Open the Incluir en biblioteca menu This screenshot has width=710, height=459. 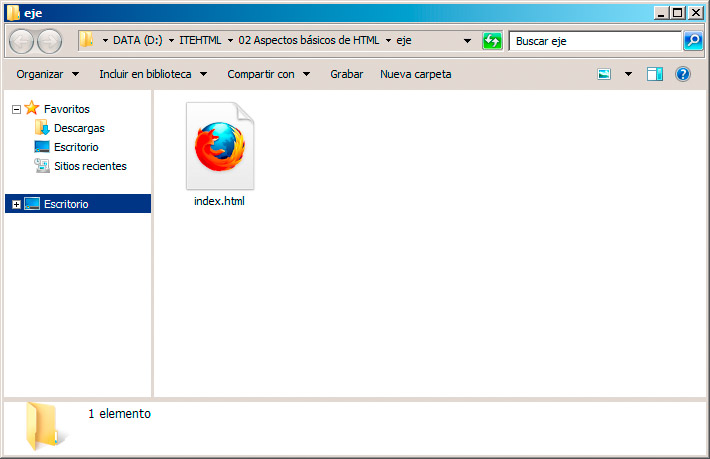pos(153,74)
